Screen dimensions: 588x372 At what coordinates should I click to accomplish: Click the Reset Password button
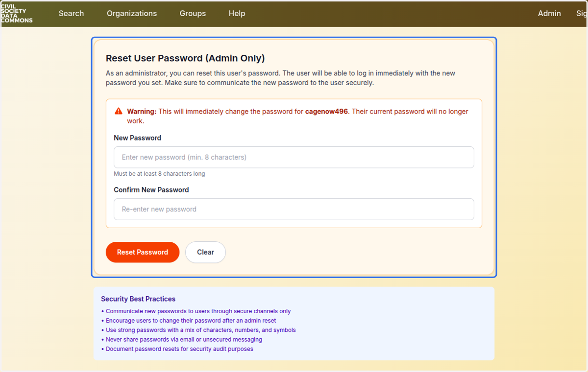tap(143, 252)
